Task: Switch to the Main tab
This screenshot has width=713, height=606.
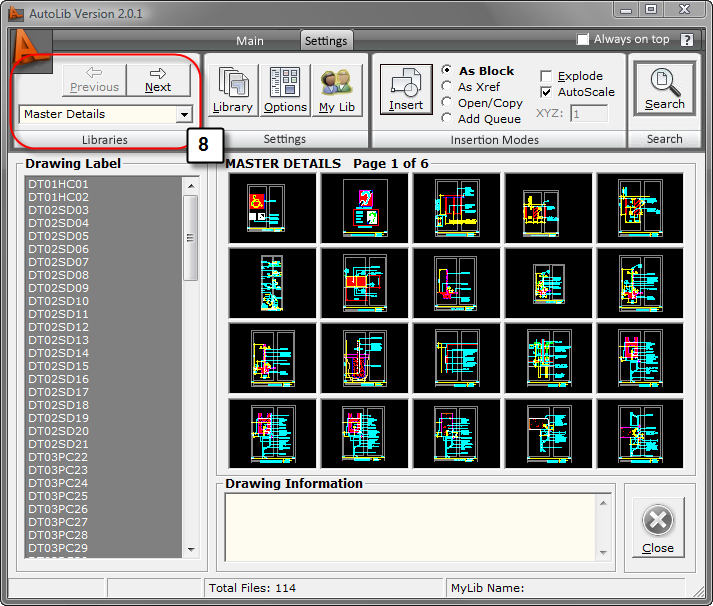Action: (x=250, y=41)
